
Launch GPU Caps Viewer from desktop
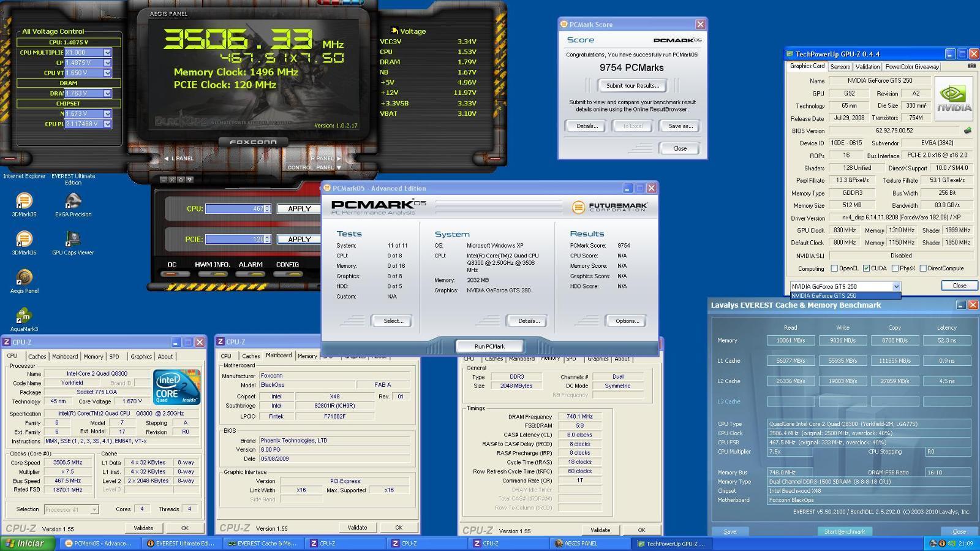73,242
